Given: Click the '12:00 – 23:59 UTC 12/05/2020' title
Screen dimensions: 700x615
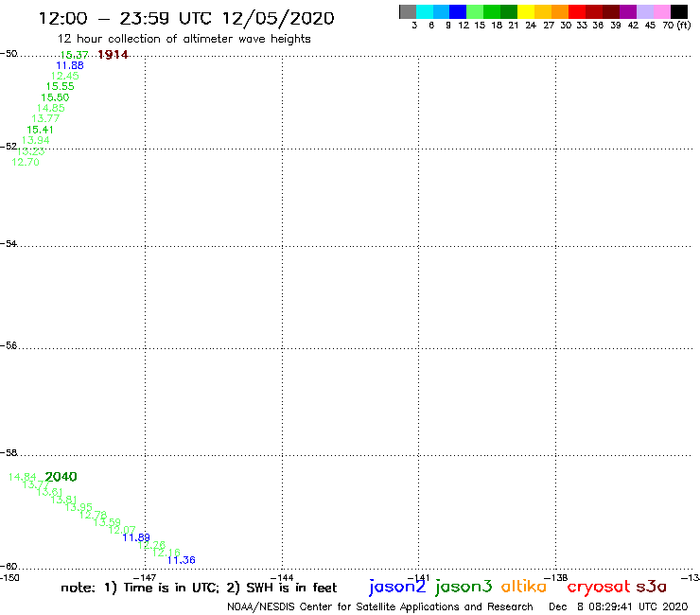Looking at the screenshot, I should point(186,18).
